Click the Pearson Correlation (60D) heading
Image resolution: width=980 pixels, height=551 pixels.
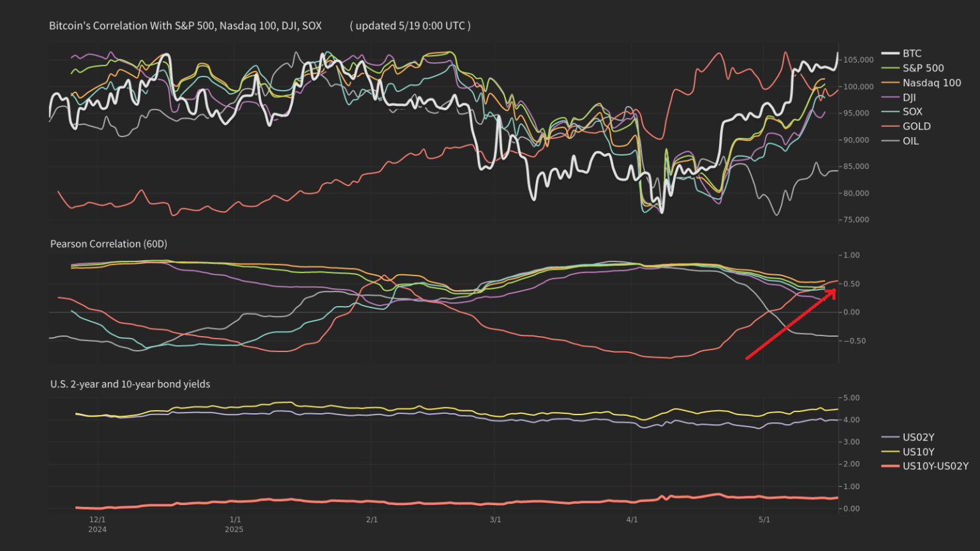[x=108, y=244]
